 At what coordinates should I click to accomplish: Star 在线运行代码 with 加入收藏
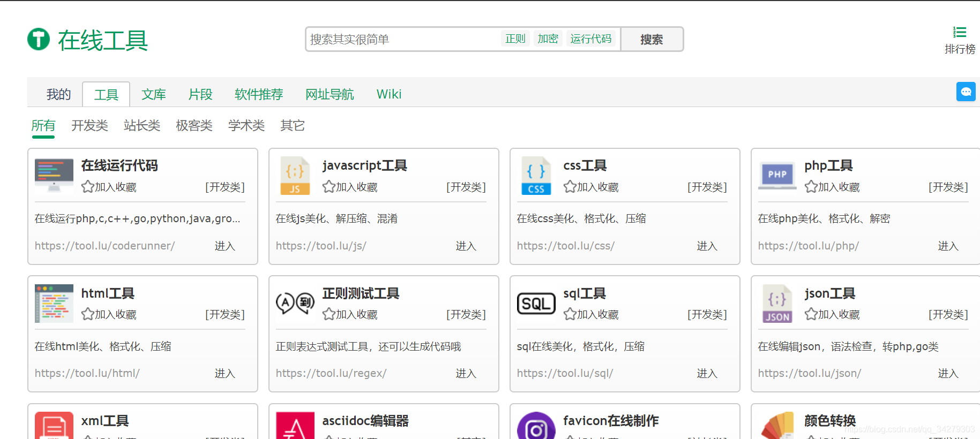[x=109, y=187]
